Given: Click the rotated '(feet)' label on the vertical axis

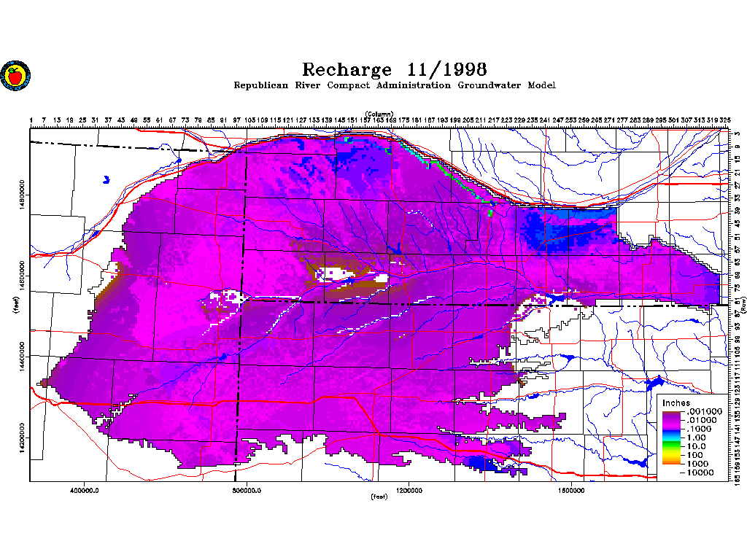Looking at the screenshot, I should click(x=16, y=305).
